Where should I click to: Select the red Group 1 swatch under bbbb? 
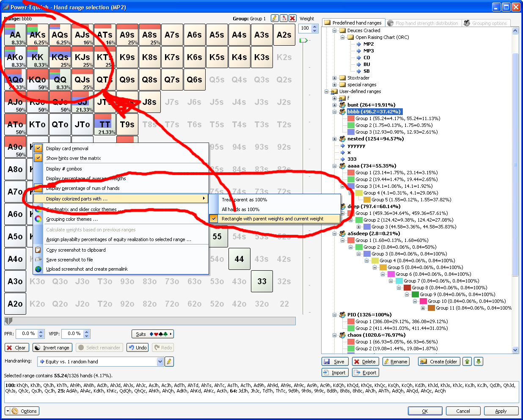point(351,118)
